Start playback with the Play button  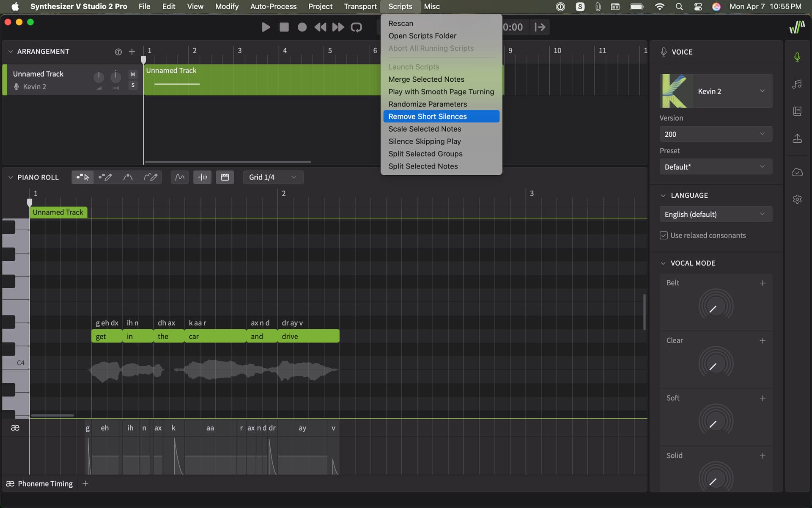266,28
